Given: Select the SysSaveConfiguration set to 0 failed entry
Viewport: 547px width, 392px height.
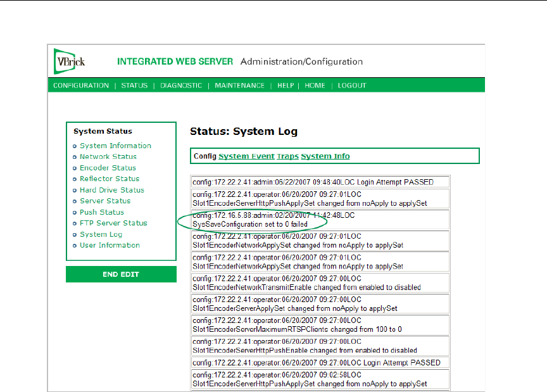Looking at the screenshot, I should (320, 220).
